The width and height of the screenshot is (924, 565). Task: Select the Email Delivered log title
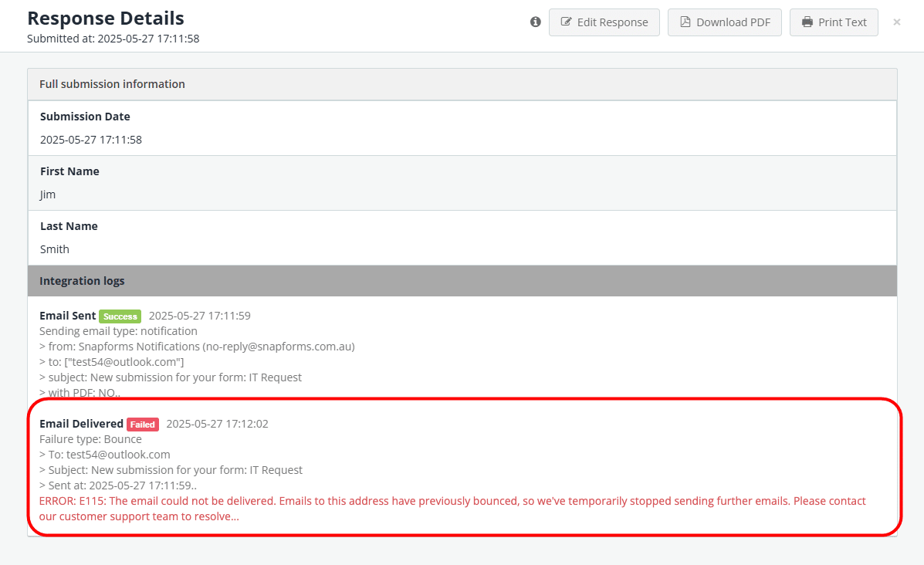[81, 424]
